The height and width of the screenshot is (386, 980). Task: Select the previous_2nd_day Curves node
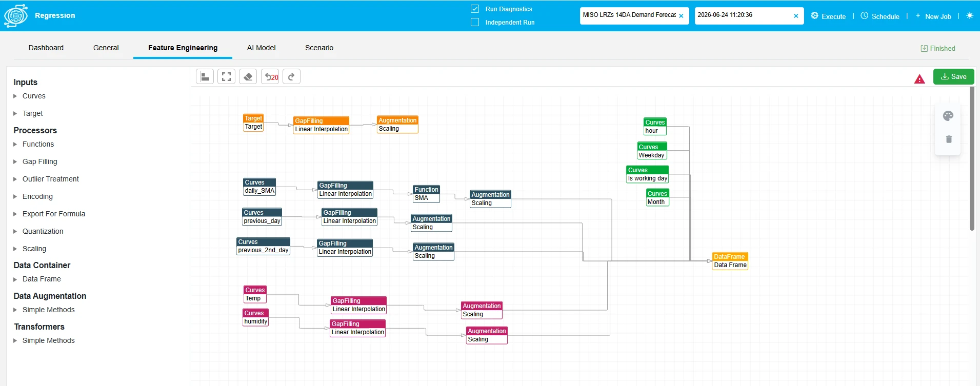[264, 246]
